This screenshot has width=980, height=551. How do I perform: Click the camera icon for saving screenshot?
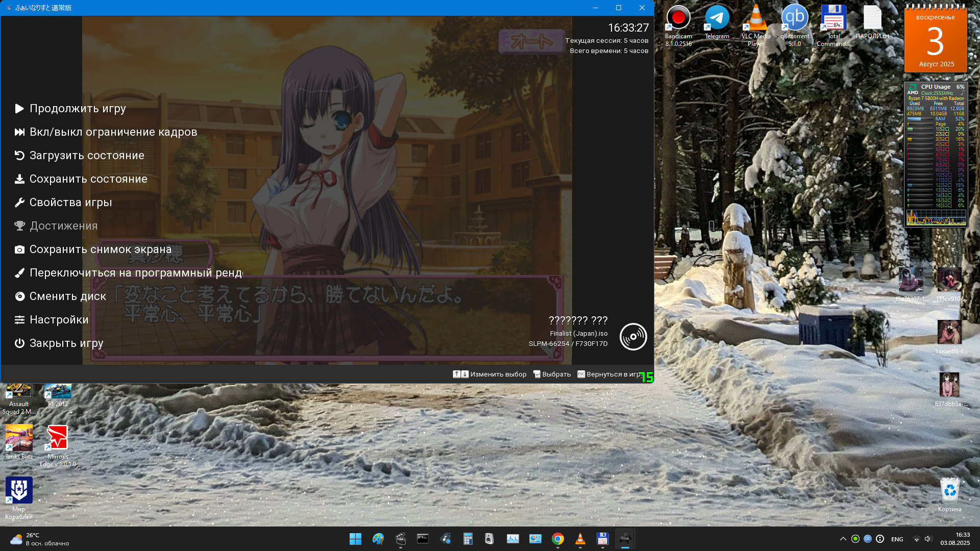point(19,249)
